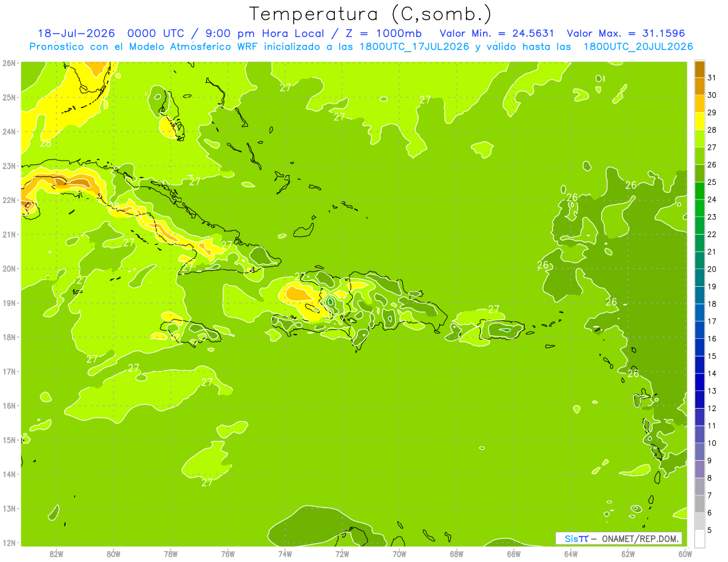Viewport: 728px width, 562px height.
Task: Click the '17N' latitude axis label
Action: coord(9,371)
